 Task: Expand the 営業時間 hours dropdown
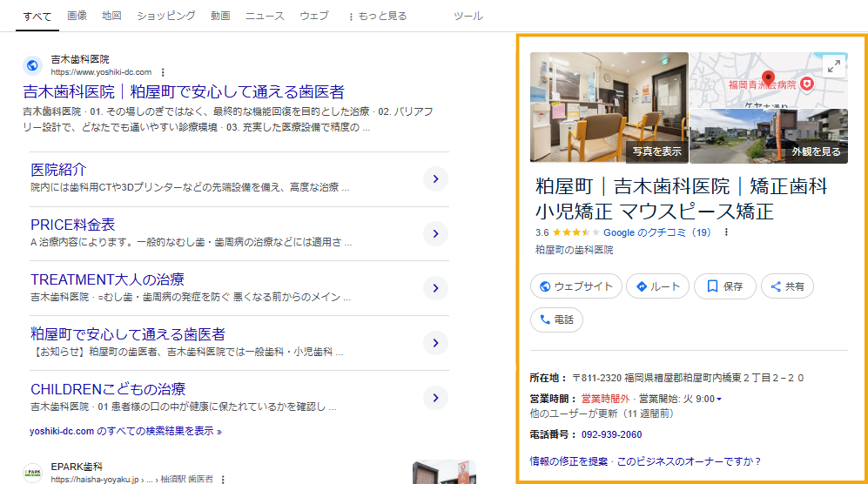coord(719,399)
